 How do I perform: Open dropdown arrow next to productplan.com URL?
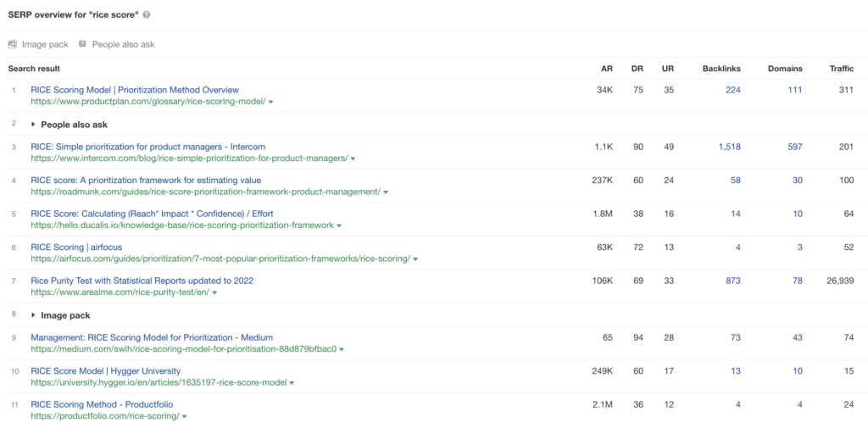(270, 102)
